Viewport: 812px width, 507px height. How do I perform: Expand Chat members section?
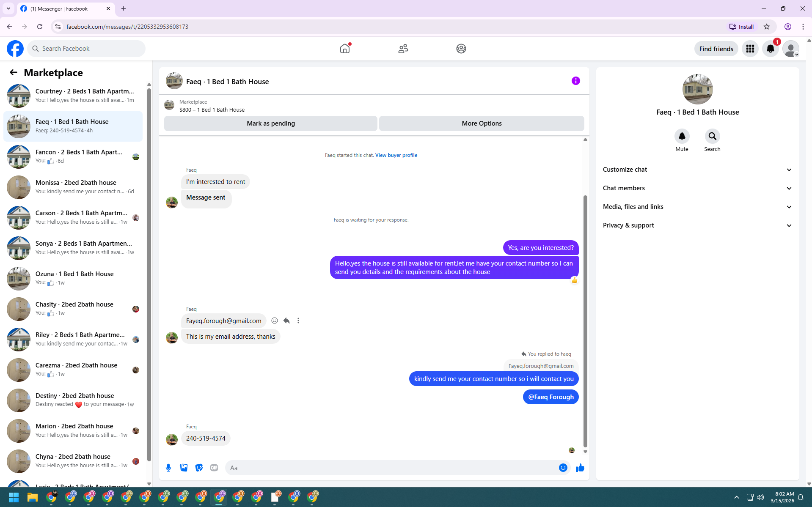697,188
